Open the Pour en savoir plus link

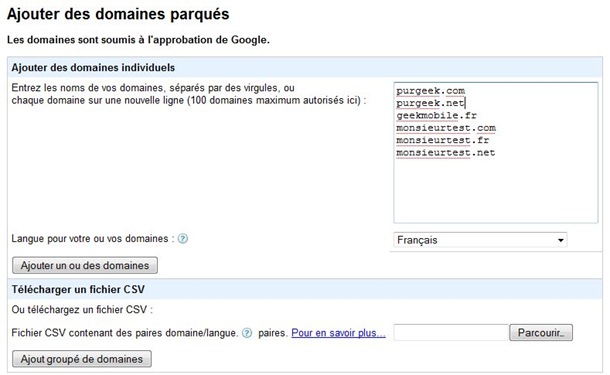pyautogui.click(x=338, y=333)
